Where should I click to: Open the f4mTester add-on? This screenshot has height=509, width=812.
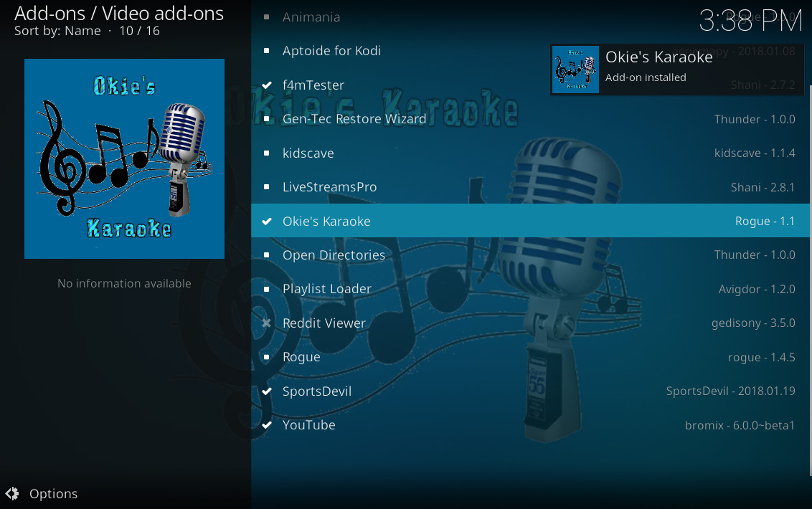point(313,85)
